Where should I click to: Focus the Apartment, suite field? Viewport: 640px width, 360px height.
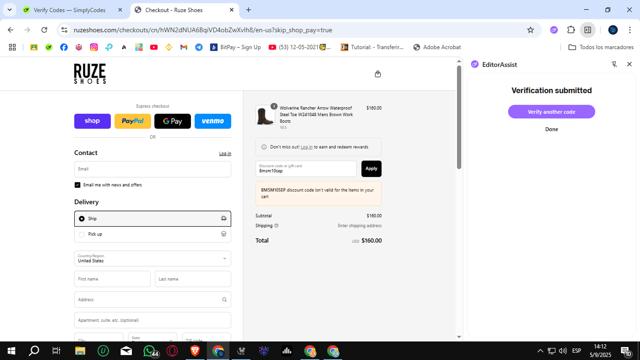tap(153, 320)
